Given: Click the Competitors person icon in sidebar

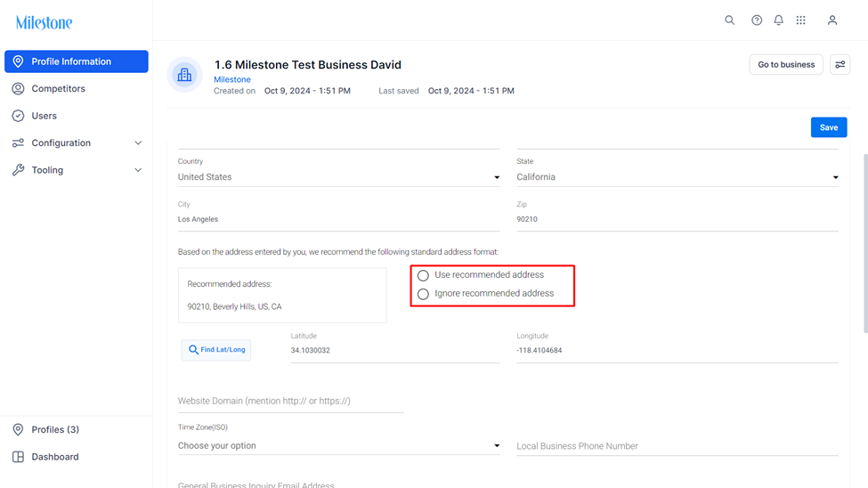Looking at the screenshot, I should tap(19, 89).
